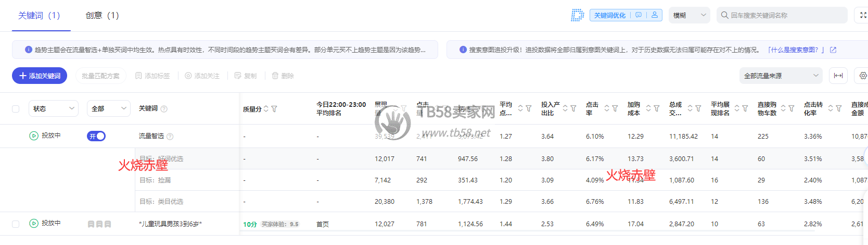868x245 pixels.
Task: Click the column width adjust icon
Action: pos(838,76)
